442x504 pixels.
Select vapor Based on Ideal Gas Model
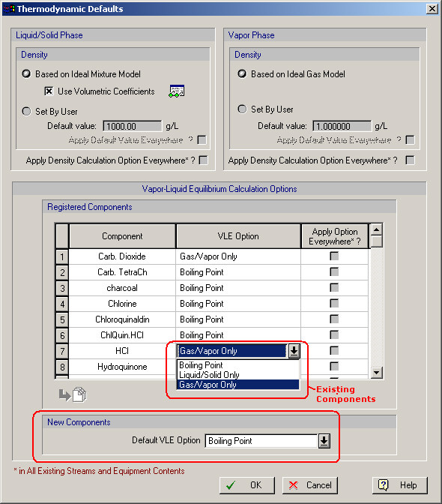[x=242, y=74]
